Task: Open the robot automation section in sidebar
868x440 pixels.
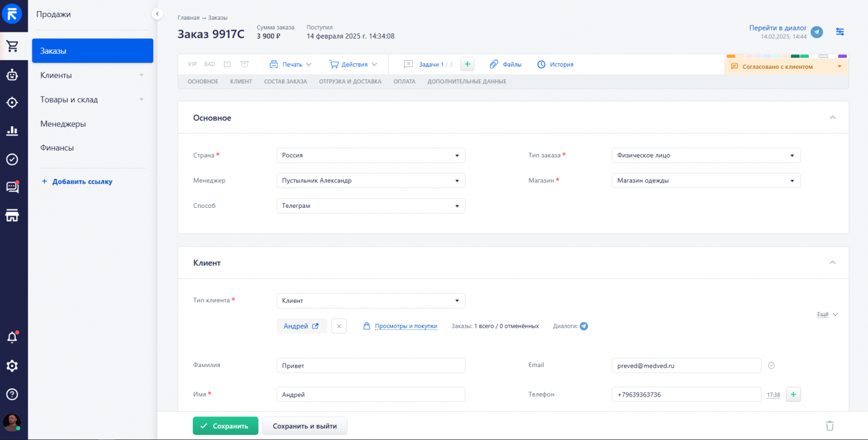Action: 12,75
